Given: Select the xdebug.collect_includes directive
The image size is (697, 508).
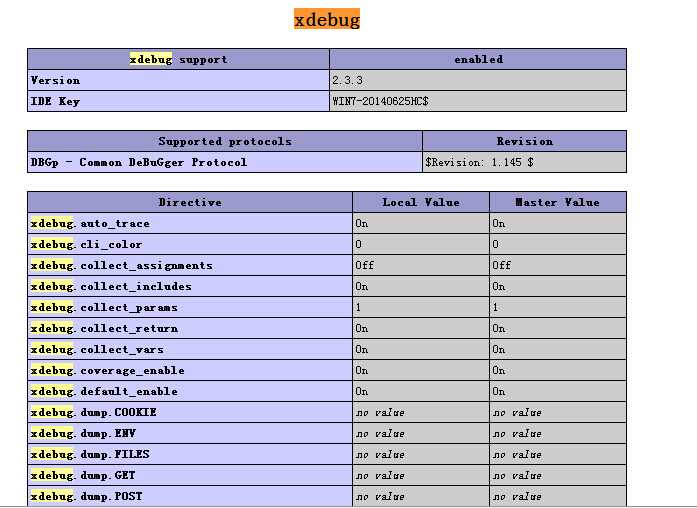Looking at the screenshot, I should [190, 287].
